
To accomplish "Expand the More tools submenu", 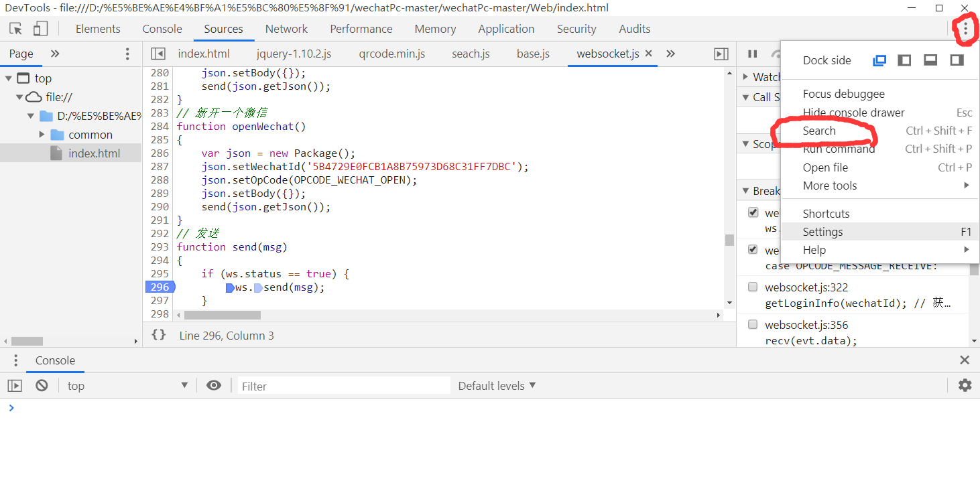I will [880, 186].
